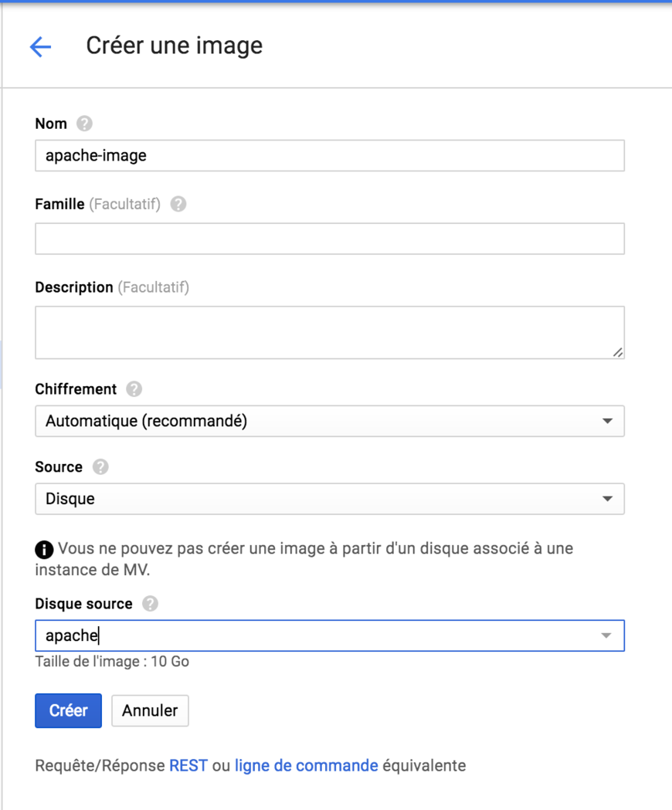Click the Annuler button
The height and width of the screenshot is (810, 672).
(150, 710)
